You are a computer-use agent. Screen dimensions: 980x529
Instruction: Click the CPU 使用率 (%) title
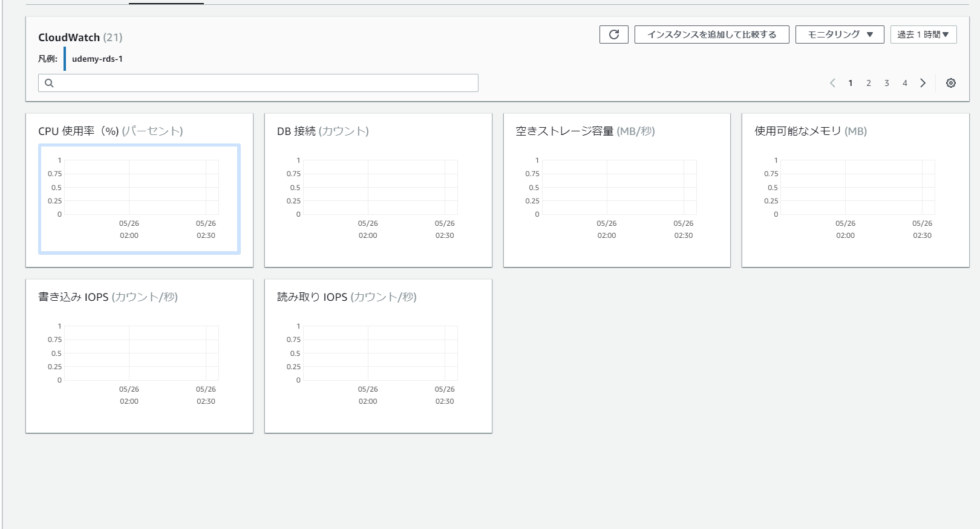[x=111, y=131]
